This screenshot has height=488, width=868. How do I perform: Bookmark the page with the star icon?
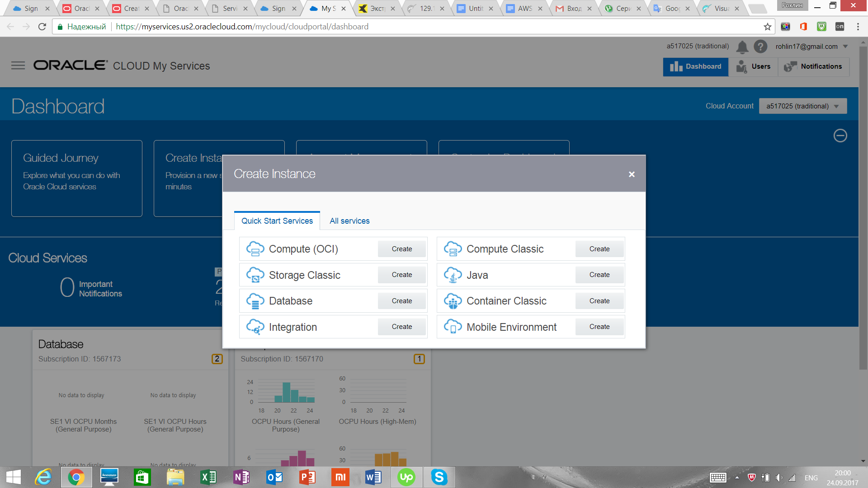point(767,27)
